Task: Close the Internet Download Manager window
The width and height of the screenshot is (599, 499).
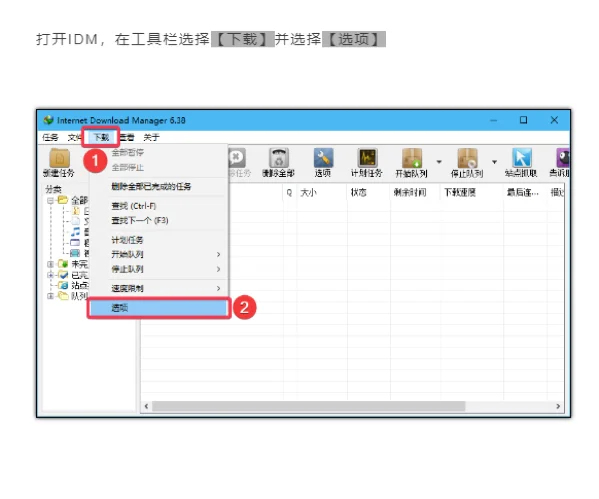Action: pyautogui.click(x=554, y=120)
